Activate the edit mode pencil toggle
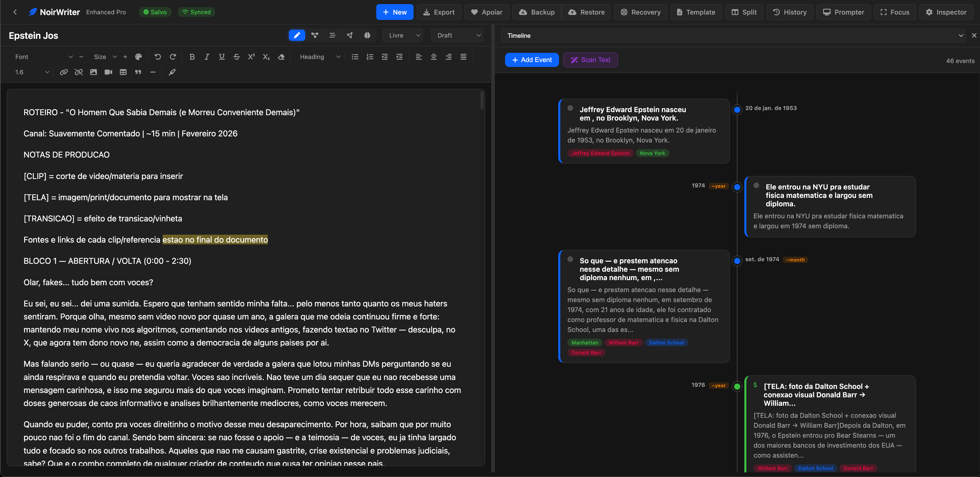The height and width of the screenshot is (477, 980). [x=297, y=35]
